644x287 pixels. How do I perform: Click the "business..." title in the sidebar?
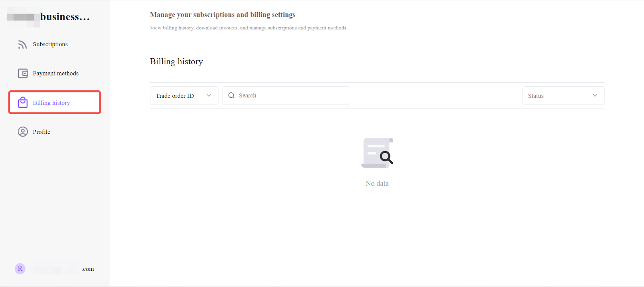coord(65,17)
